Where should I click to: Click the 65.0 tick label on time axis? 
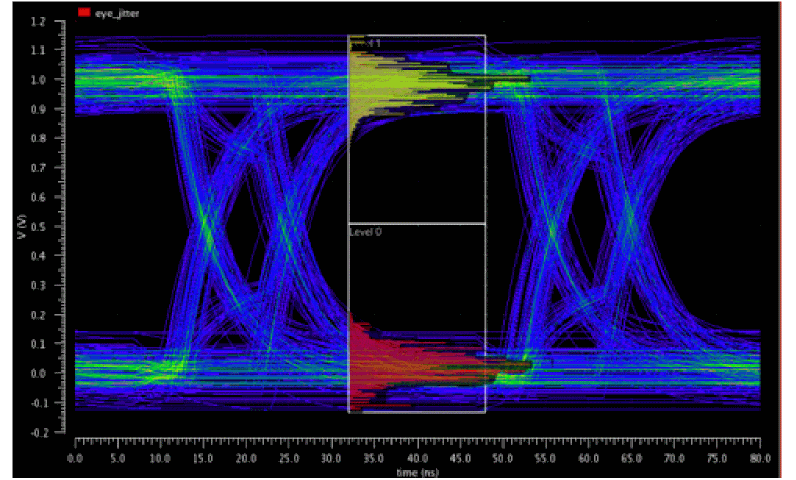(x=632, y=458)
